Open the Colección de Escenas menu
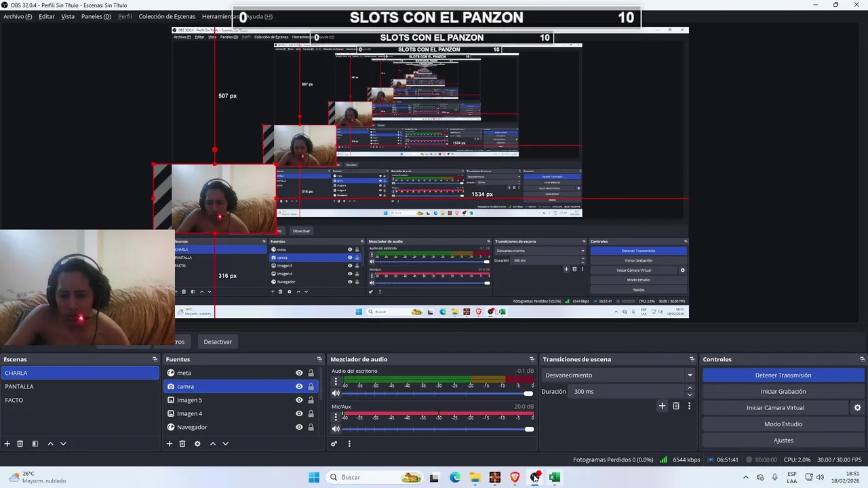 tap(167, 16)
